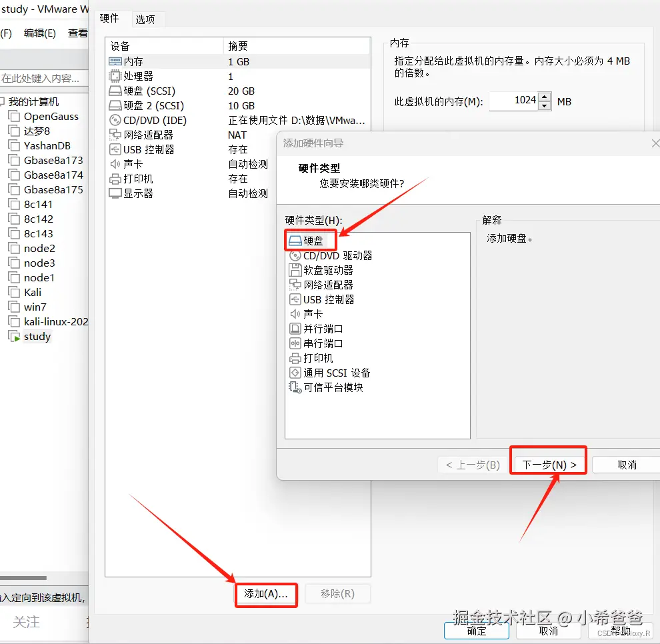Increase memory with the spinner up arrow
This screenshot has height=644, width=660.
(x=545, y=97)
